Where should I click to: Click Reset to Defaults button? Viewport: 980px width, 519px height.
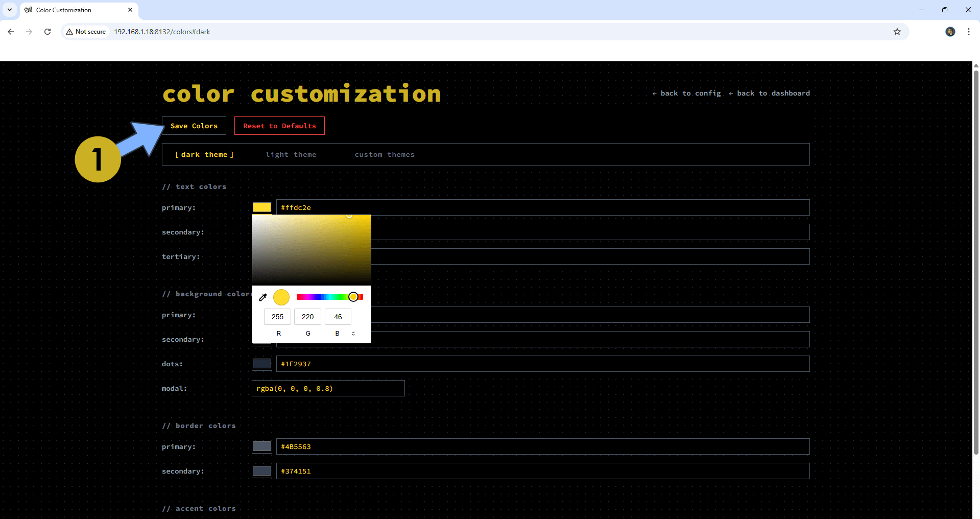point(279,126)
